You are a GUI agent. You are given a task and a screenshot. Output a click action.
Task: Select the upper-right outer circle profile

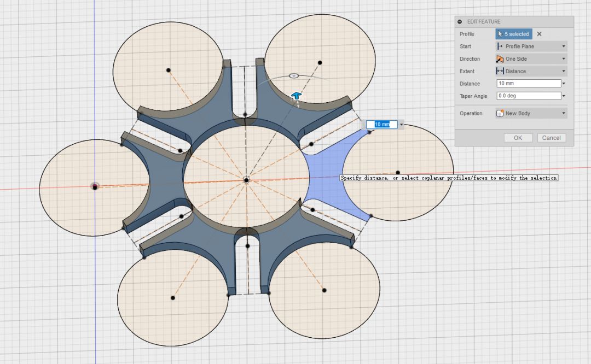[x=320, y=58]
